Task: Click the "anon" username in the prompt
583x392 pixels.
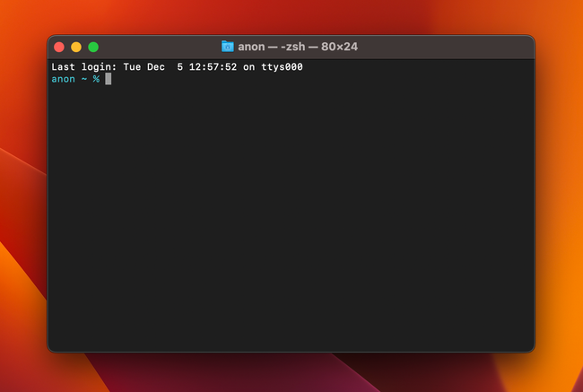Action: [63, 79]
